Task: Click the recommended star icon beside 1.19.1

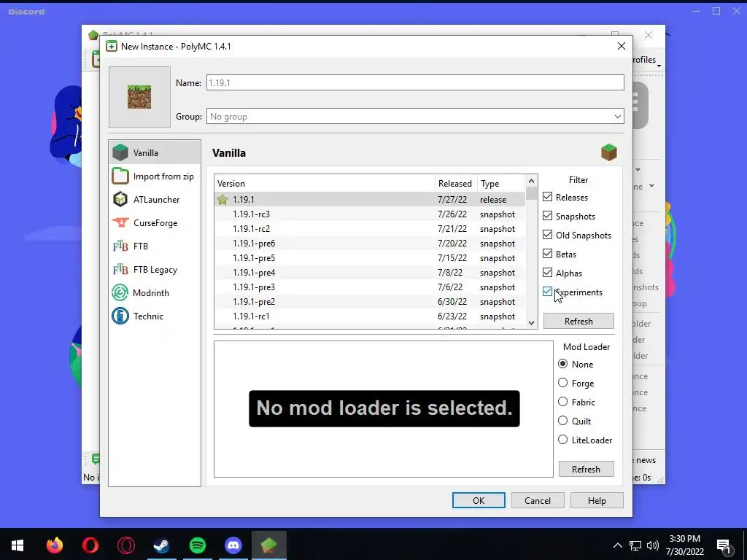Action: [x=222, y=200]
